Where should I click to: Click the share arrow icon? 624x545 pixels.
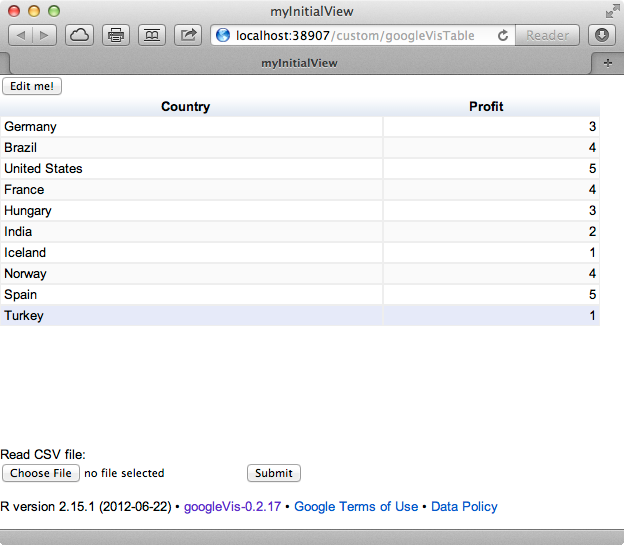[x=188, y=35]
